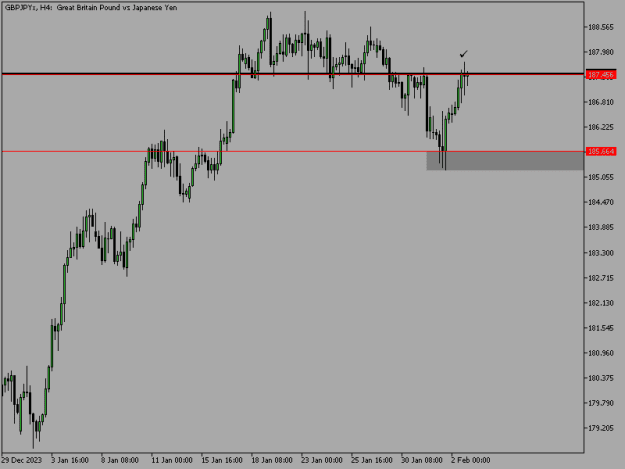Viewport: 625px width, 469px height.
Task: Click the 183.300 price scale label
Action: coord(601,253)
